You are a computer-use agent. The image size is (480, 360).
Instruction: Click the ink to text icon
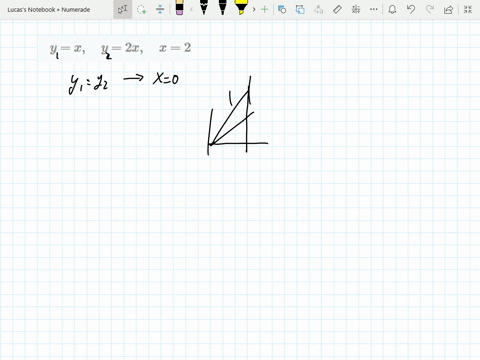[x=319, y=9]
